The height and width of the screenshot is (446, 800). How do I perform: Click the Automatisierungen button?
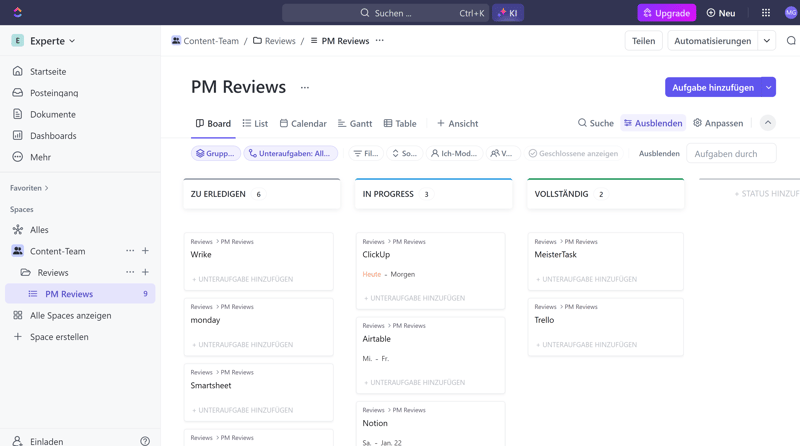point(712,41)
